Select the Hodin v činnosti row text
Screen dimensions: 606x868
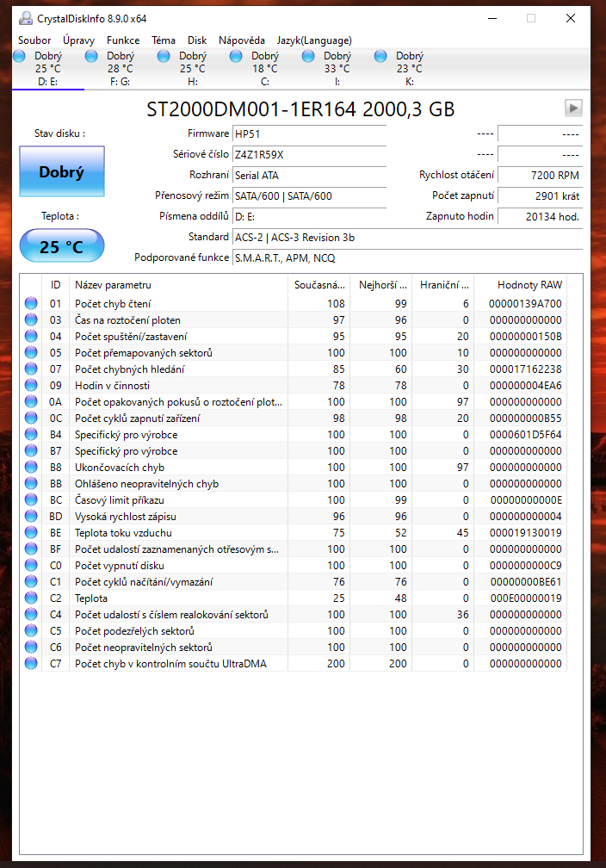(x=113, y=385)
